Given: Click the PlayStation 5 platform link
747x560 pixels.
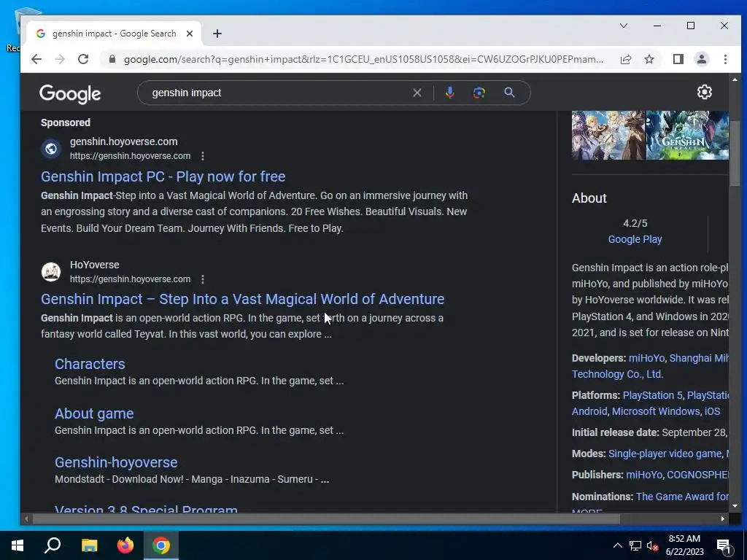Looking at the screenshot, I should tap(652, 395).
